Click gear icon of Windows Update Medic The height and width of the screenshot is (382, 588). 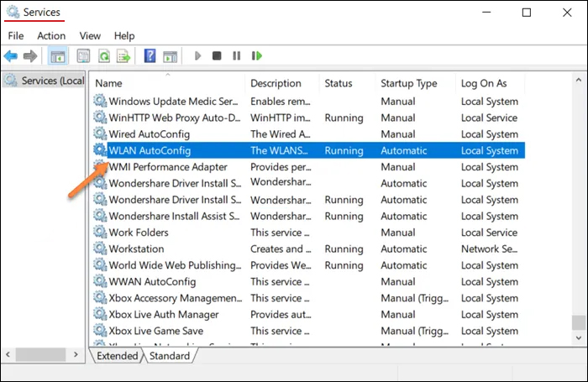[x=100, y=101]
